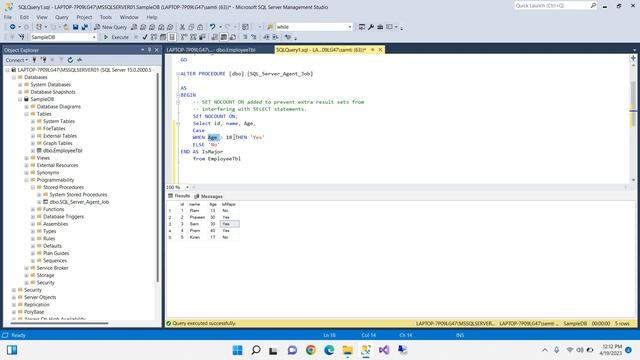Viewport: 640px width, 360px height.
Task: Collapse the BEGIN block outline toggle
Action: [x=178, y=95]
